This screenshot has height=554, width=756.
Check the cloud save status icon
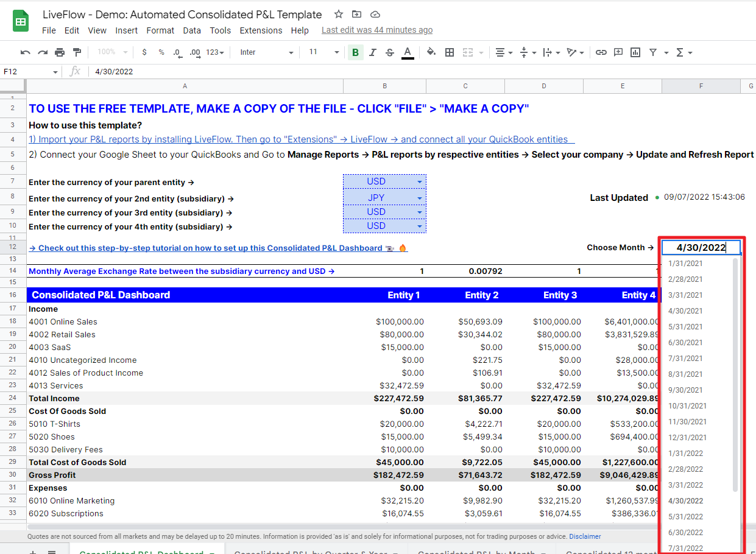tap(375, 14)
